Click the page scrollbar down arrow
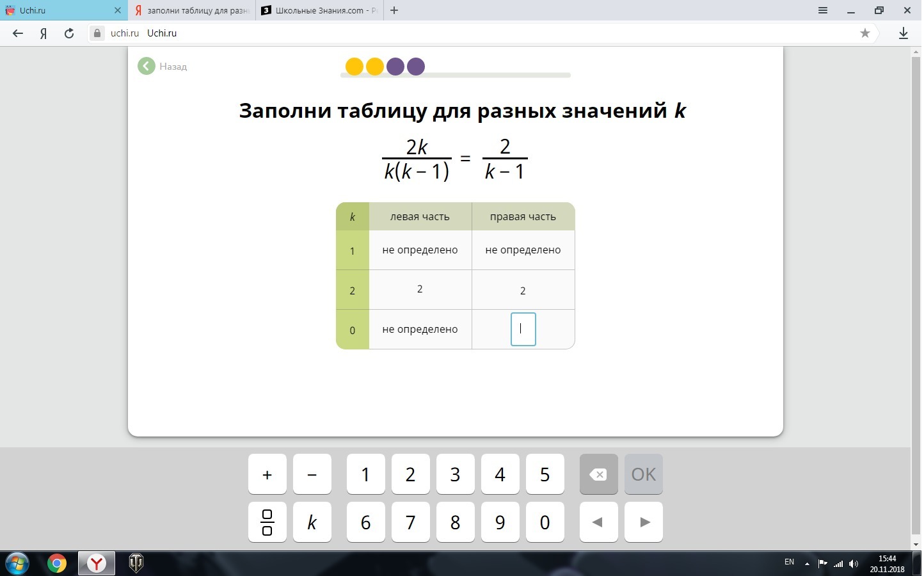The image size is (924, 576). click(916, 544)
